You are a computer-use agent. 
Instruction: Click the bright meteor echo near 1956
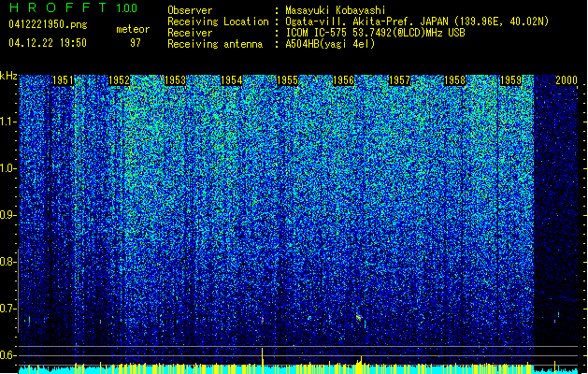pyautogui.click(x=358, y=317)
